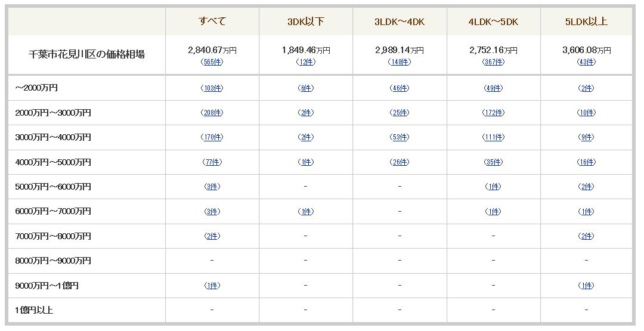Open 2件 for 5LDK以上 7000万円〜8000万円
This screenshot has width=644, height=331.
pos(586,236)
